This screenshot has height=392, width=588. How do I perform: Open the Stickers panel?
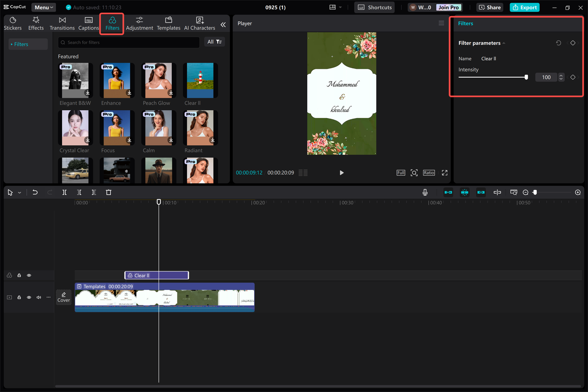12,23
